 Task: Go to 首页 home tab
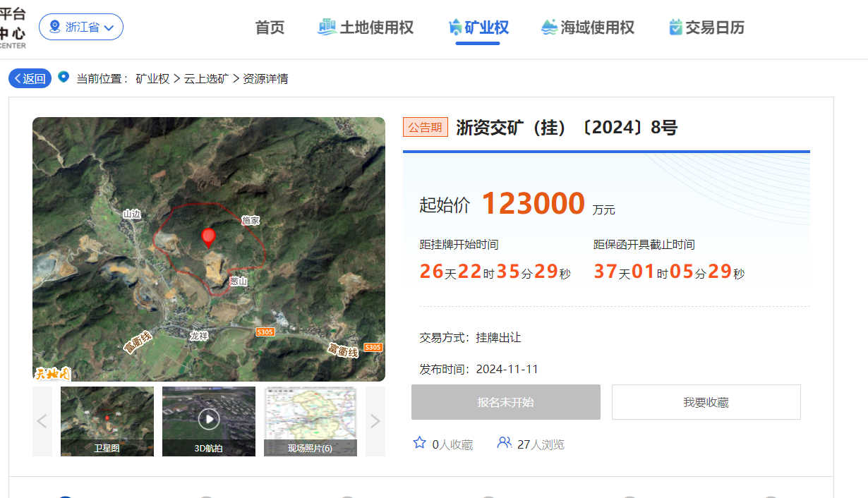point(270,28)
